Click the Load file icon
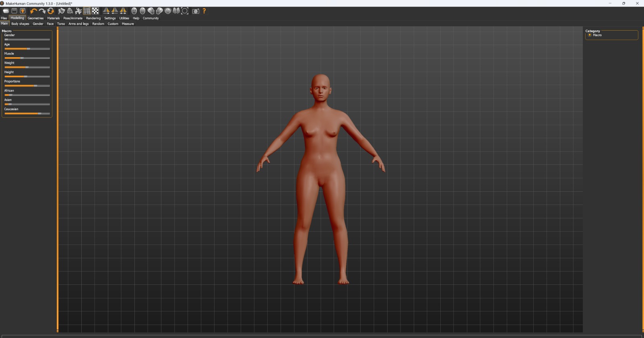Screen dimensions: 644x338 (x=6, y=11)
